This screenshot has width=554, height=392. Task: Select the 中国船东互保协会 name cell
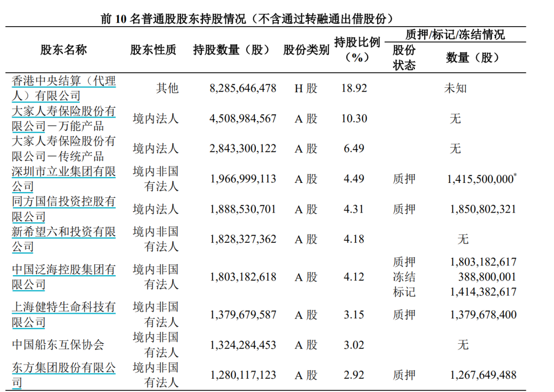pyautogui.click(x=58, y=345)
